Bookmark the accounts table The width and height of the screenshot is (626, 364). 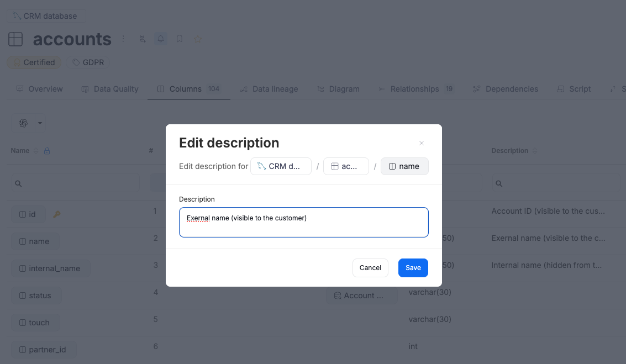point(180,39)
